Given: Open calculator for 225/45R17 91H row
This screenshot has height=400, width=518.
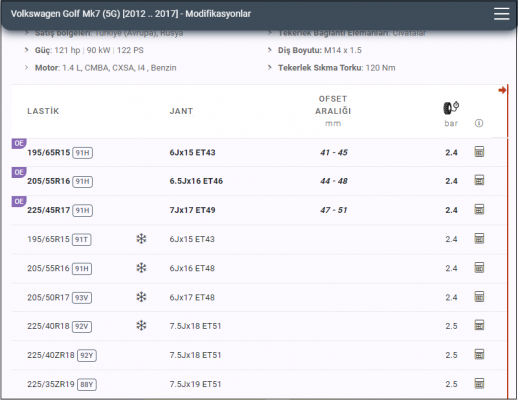Looking at the screenshot, I should tap(479, 209).
